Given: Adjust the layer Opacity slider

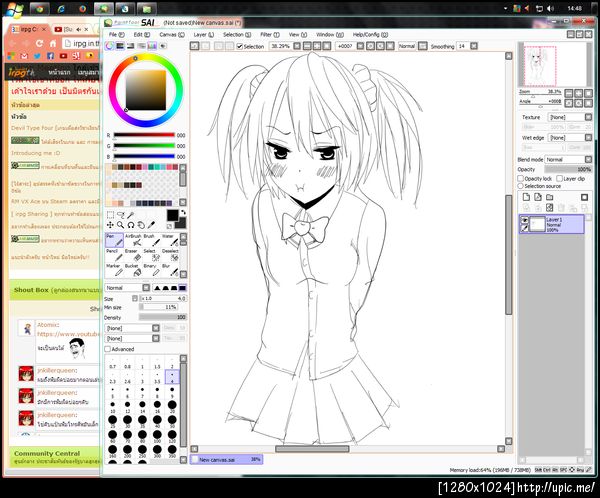Looking at the screenshot, I should click(568, 169).
